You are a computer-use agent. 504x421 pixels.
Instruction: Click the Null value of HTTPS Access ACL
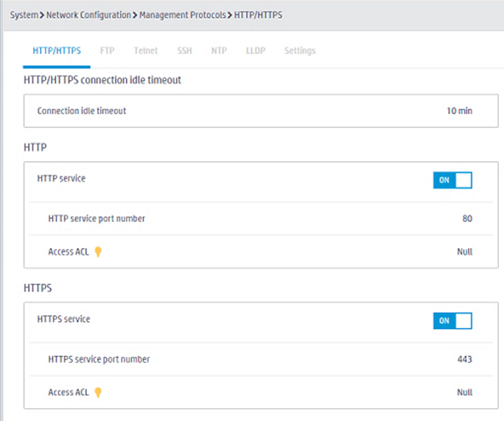tap(465, 392)
